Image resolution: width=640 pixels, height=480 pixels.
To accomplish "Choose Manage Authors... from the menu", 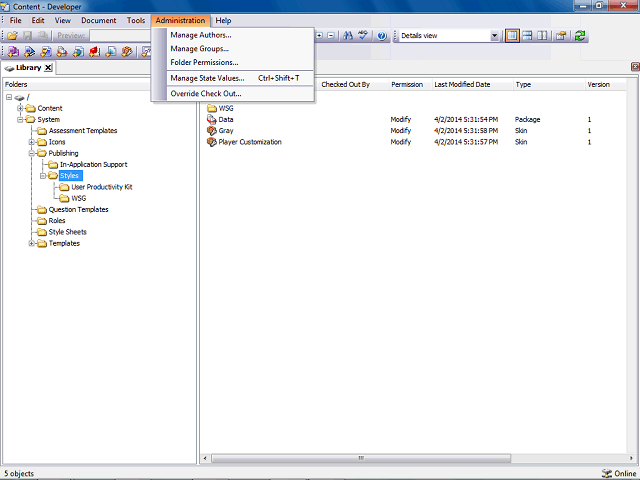I will point(240,35).
